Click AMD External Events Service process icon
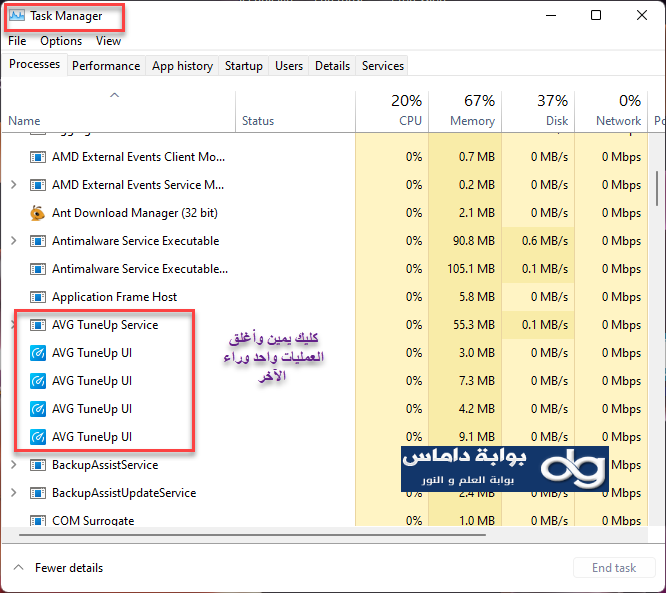666x593 pixels. [x=38, y=185]
